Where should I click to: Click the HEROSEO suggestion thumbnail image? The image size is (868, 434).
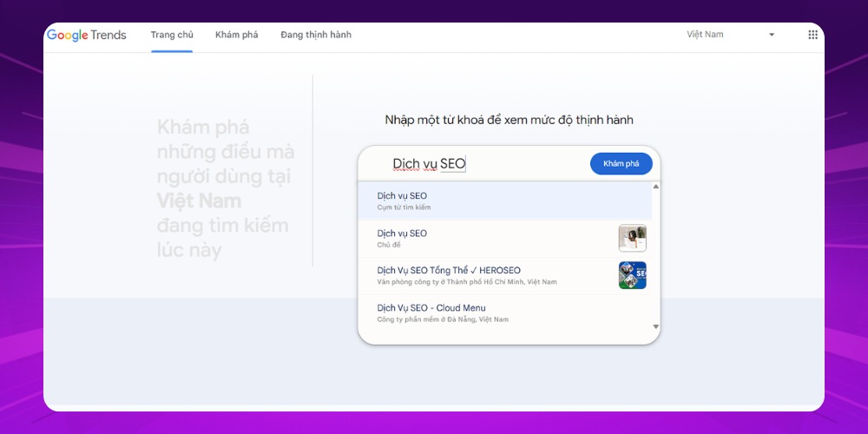tap(632, 275)
